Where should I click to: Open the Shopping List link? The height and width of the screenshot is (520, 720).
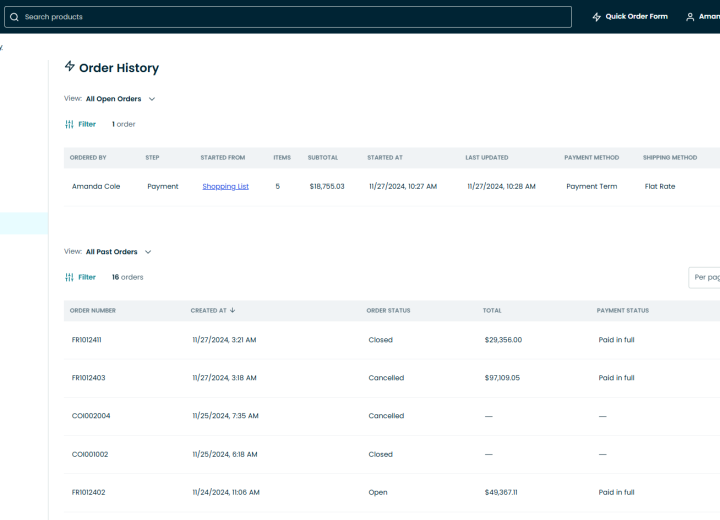[225, 187]
